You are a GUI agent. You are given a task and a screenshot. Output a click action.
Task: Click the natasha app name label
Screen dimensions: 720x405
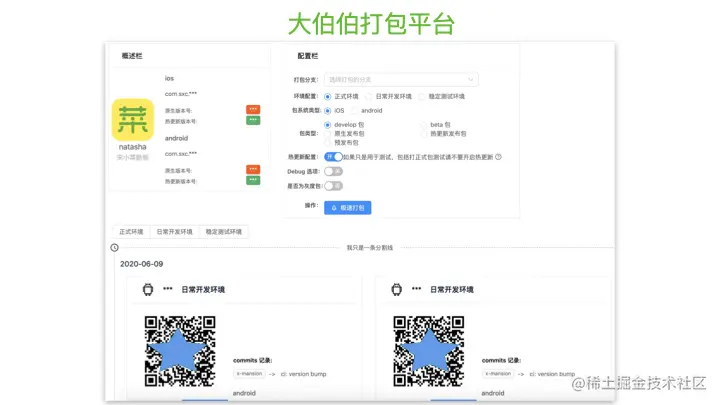[x=133, y=147]
